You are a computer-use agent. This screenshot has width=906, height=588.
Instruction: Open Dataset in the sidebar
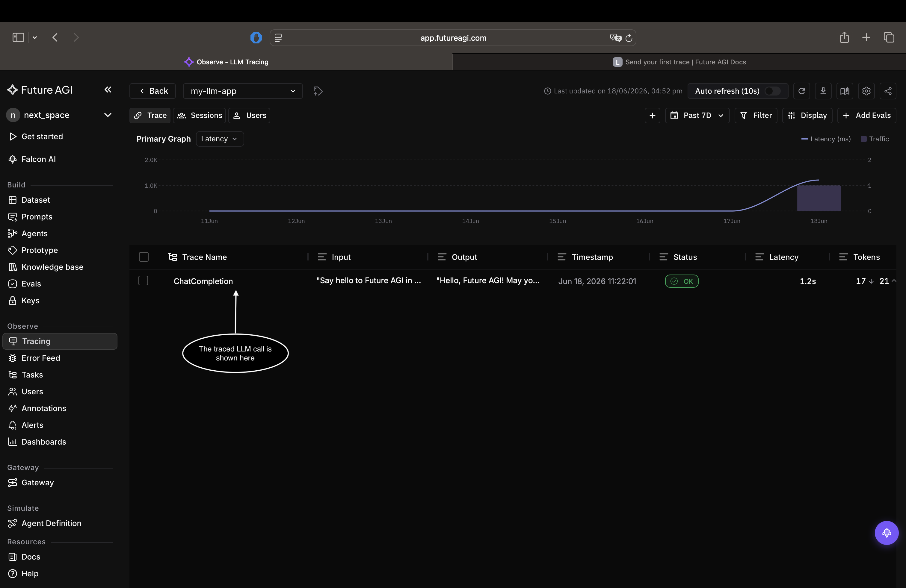(x=60, y=200)
